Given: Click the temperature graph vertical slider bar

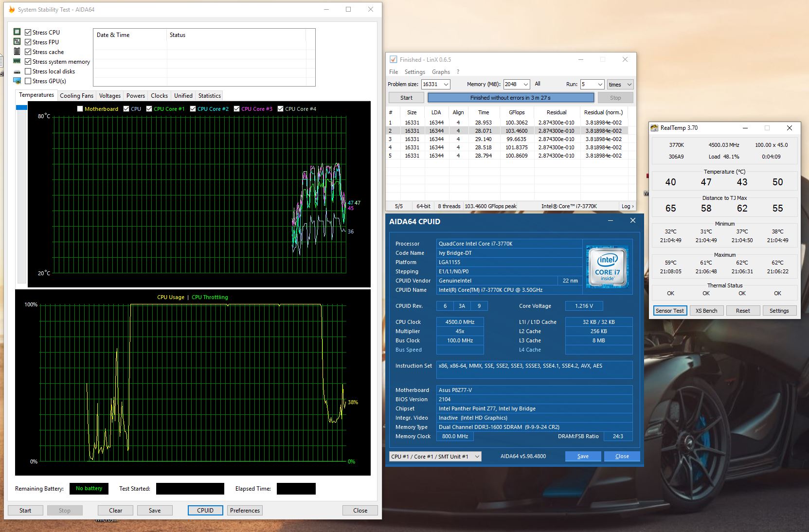Looking at the screenshot, I should point(21,195).
